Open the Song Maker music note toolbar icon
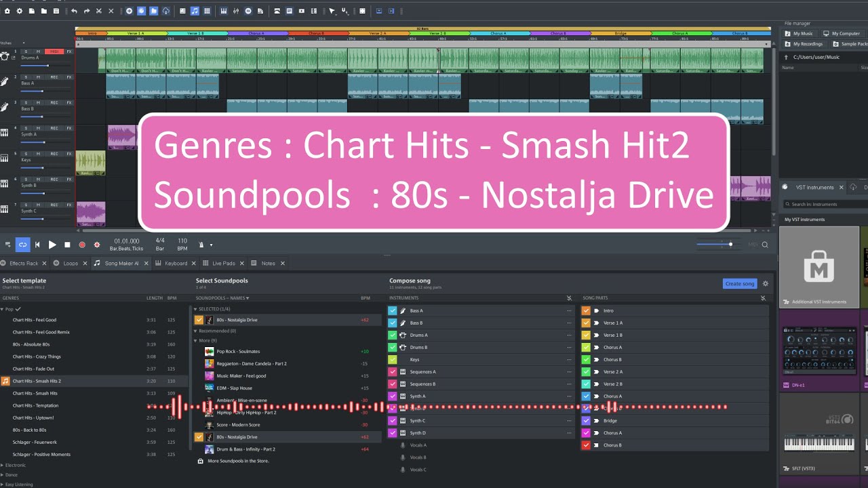Viewport: 868px width, 488px height. [195, 11]
